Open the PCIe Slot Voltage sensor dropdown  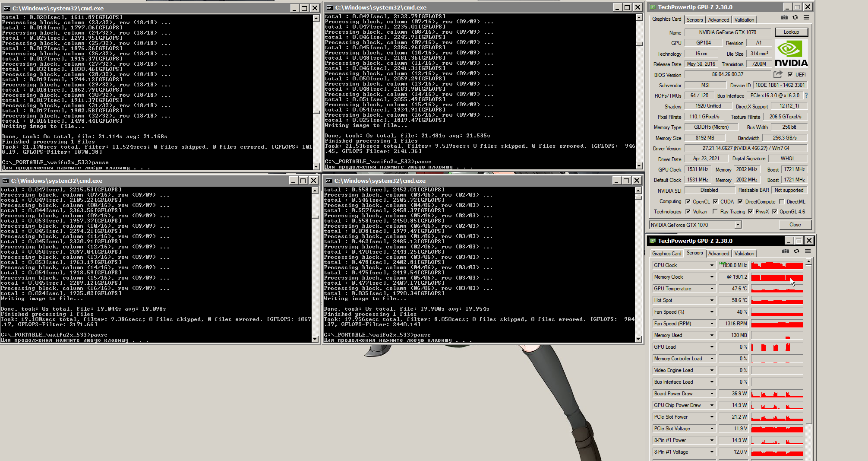coord(712,429)
